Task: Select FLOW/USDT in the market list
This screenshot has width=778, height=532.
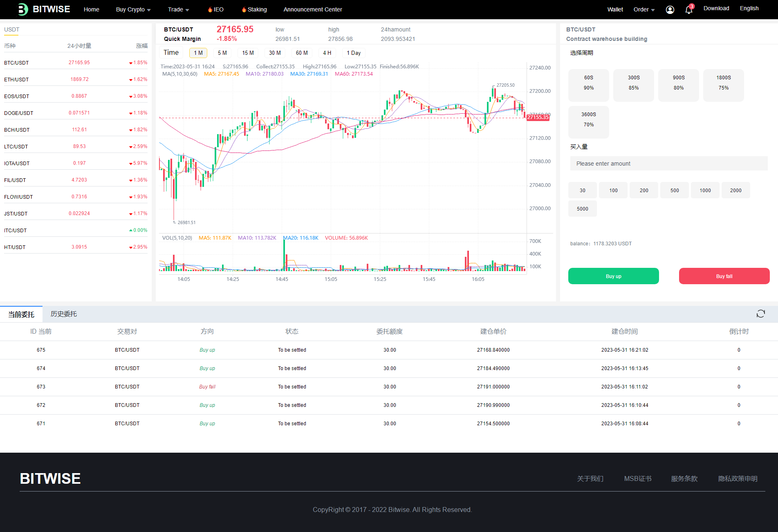Action: pyautogui.click(x=76, y=197)
